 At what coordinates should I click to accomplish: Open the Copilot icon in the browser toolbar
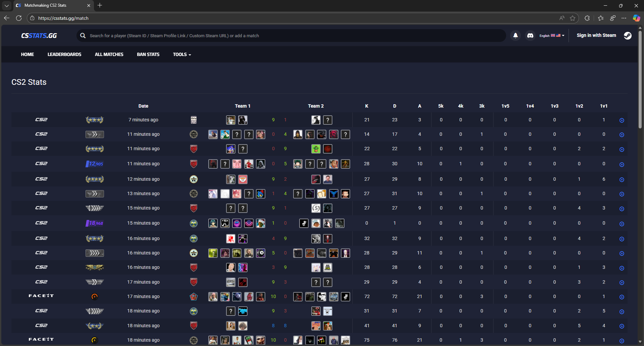tap(636, 18)
